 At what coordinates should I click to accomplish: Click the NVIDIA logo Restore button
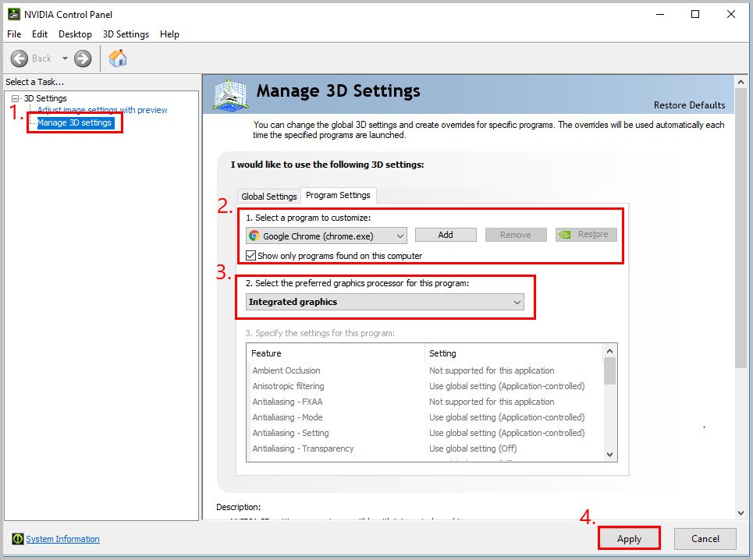click(x=586, y=235)
